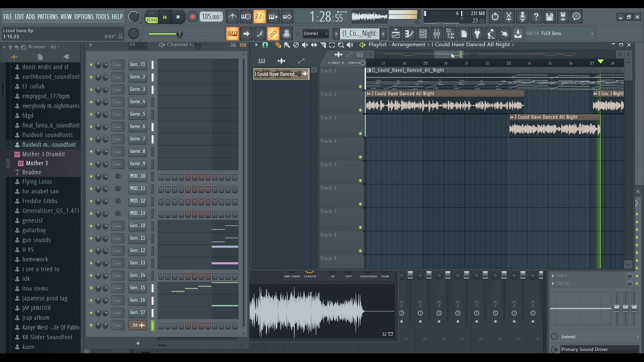Open the news speech bubble icon
Screen dimensions: 644x362
click(x=577, y=17)
